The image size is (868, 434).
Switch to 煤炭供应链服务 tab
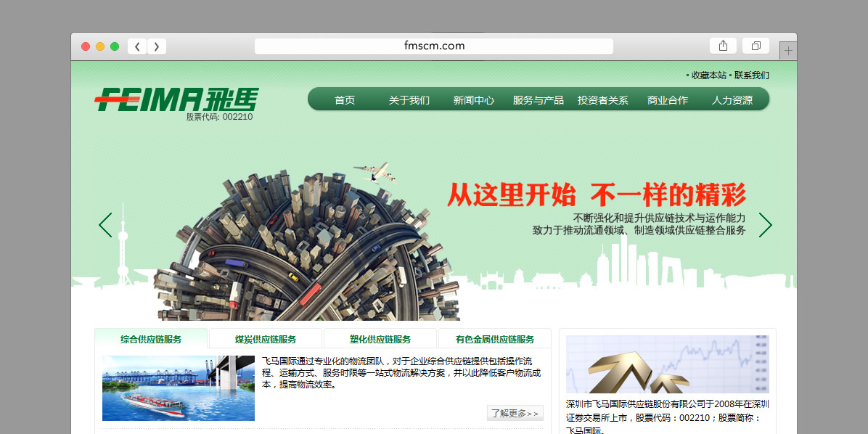point(266,339)
